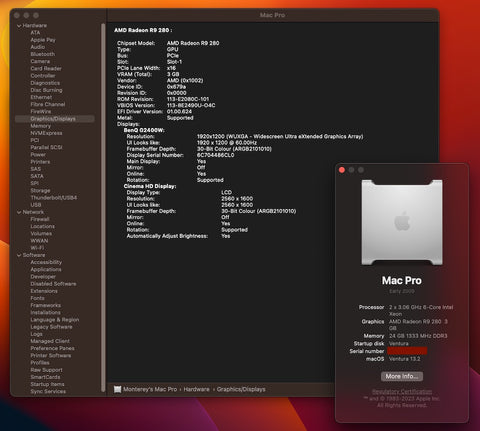Screen dimensions: 480x431
Task: Collapse the Network section chevron
Action: pos(19,212)
